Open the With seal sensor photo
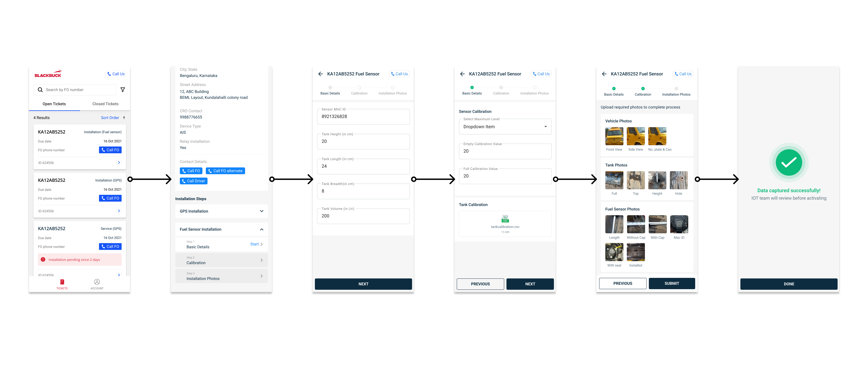 614,252
